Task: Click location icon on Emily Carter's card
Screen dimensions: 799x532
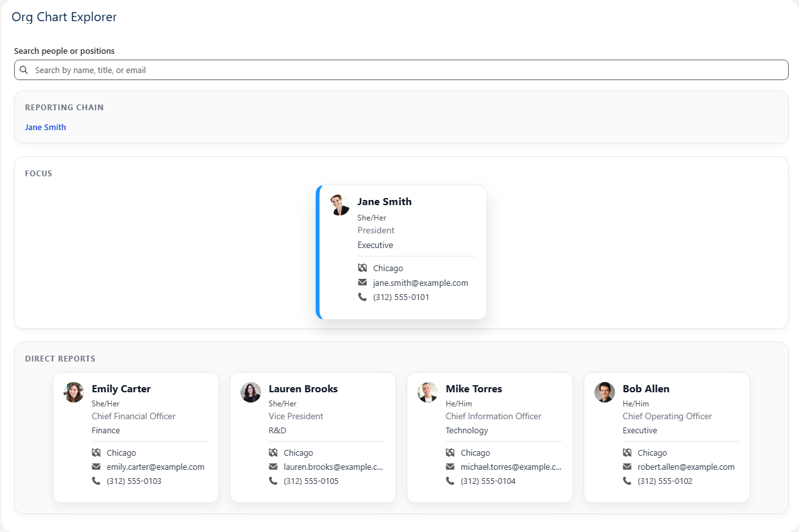Action: coord(96,453)
